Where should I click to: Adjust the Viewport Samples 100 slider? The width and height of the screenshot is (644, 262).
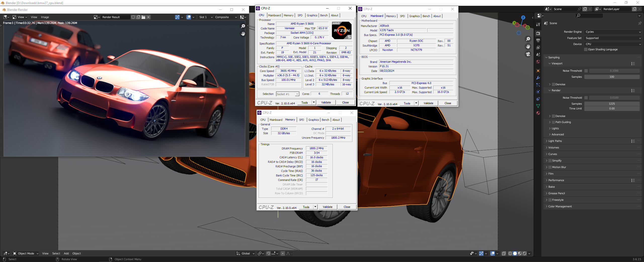pyautogui.click(x=612, y=77)
